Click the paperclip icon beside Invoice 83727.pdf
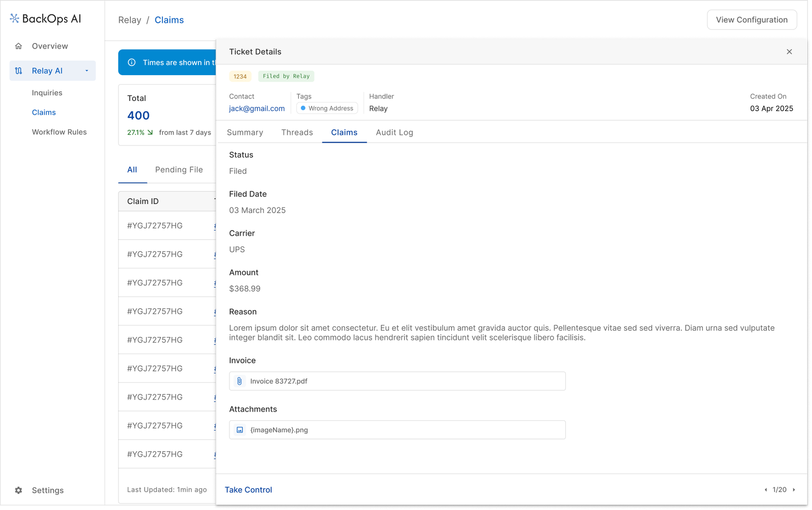This screenshot has height=510, width=812. [x=240, y=381]
